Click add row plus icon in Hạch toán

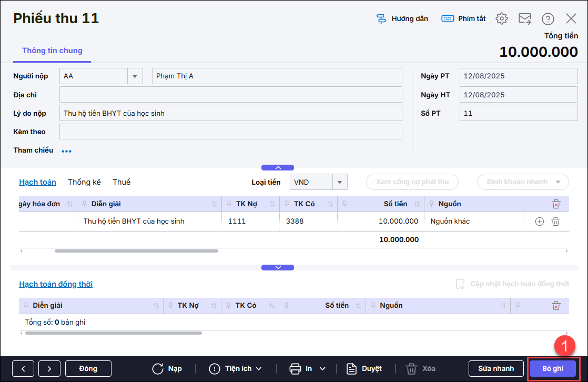(539, 222)
